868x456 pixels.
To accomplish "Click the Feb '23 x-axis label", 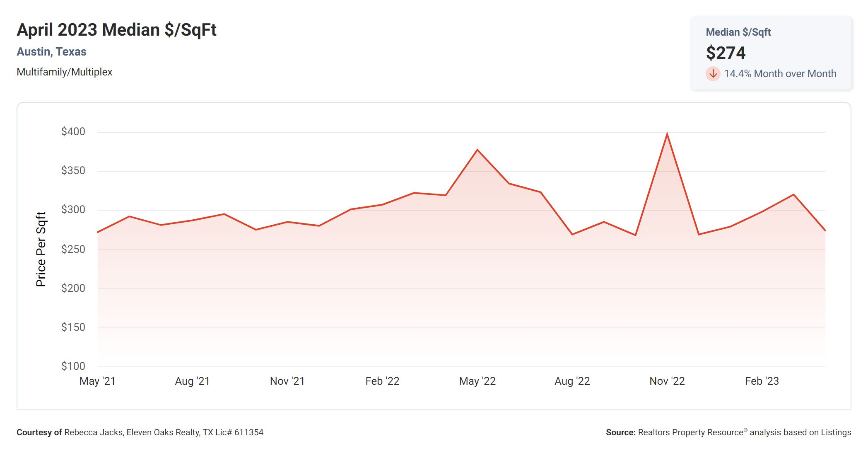I will [762, 381].
